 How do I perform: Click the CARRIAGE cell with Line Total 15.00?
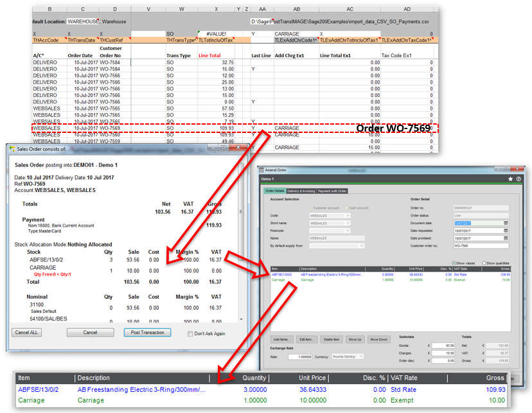[x=296, y=148]
